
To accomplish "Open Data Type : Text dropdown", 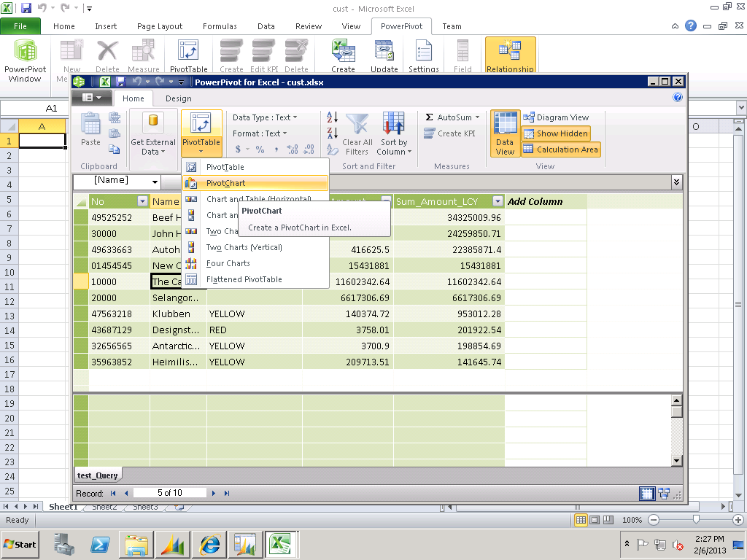I will pos(265,117).
